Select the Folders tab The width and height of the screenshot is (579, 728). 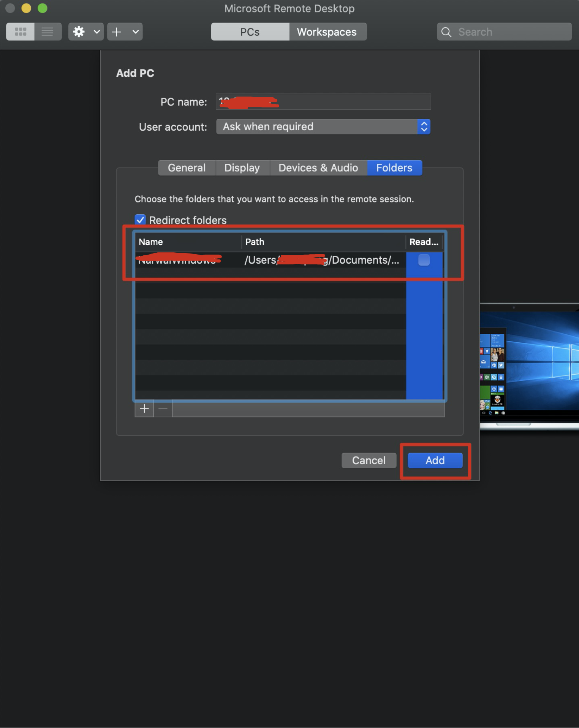(x=394, y=168)
